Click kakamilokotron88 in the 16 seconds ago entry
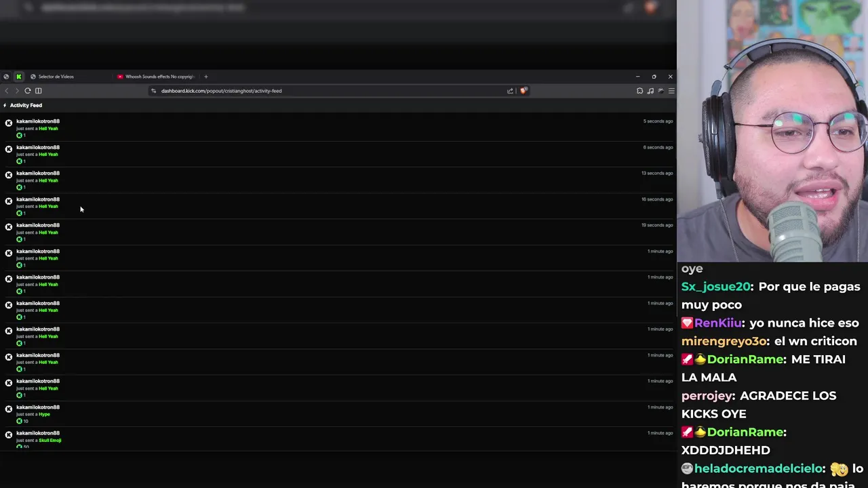 pos(38,199)
